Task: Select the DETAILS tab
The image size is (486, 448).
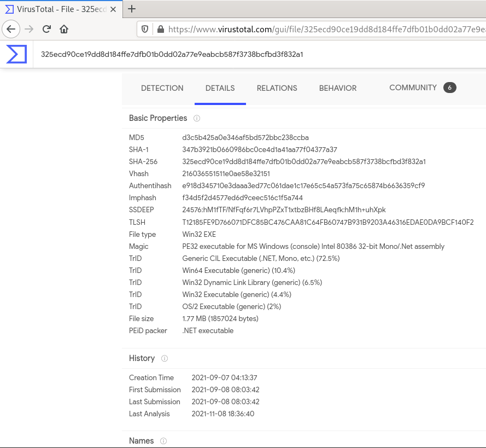Action: 220,88
